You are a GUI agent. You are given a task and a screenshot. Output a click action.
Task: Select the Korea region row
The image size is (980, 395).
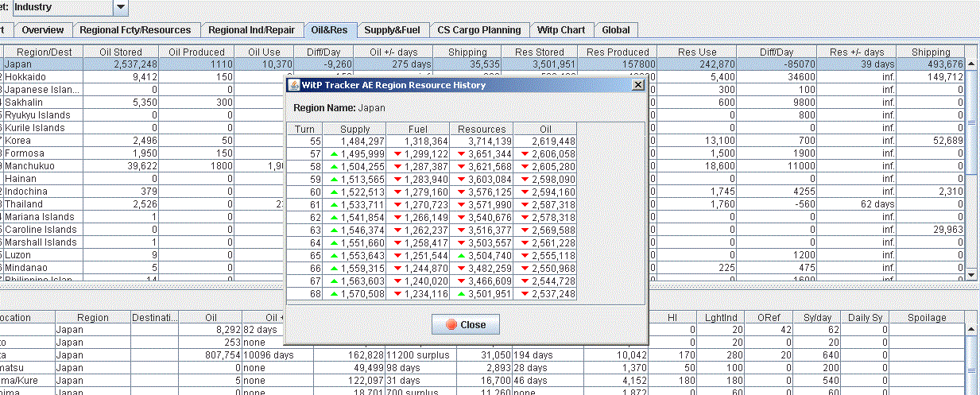pyautogui.click(x=483, y=141)
